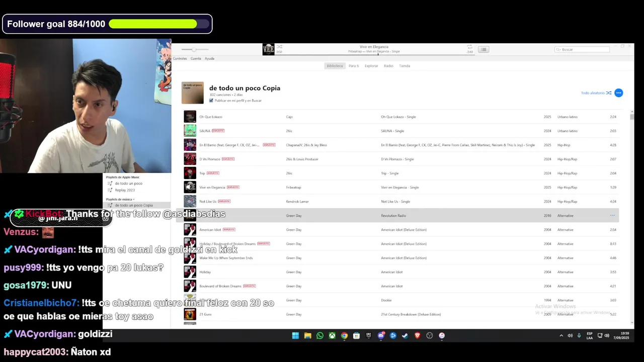644x362 pixels.
Task: Click the SAUNA song cover icon
Action: 190,131
